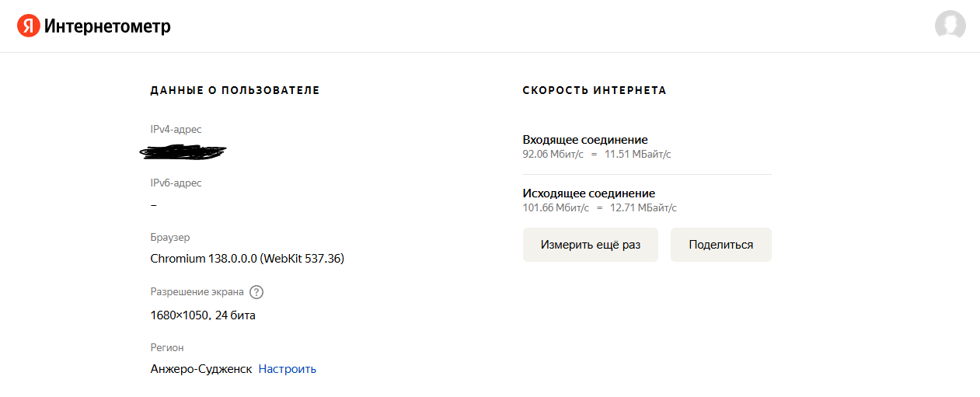
Task: Open the Настроить region link
Action: 288,369
